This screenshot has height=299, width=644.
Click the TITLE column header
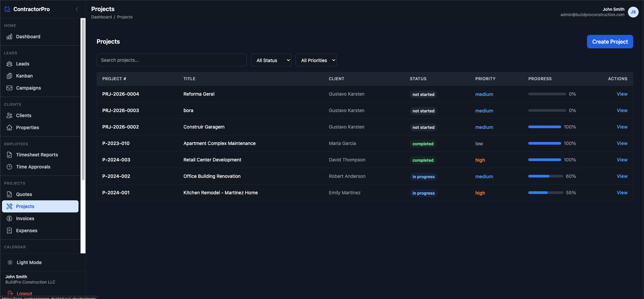click(x=189, y=79)
